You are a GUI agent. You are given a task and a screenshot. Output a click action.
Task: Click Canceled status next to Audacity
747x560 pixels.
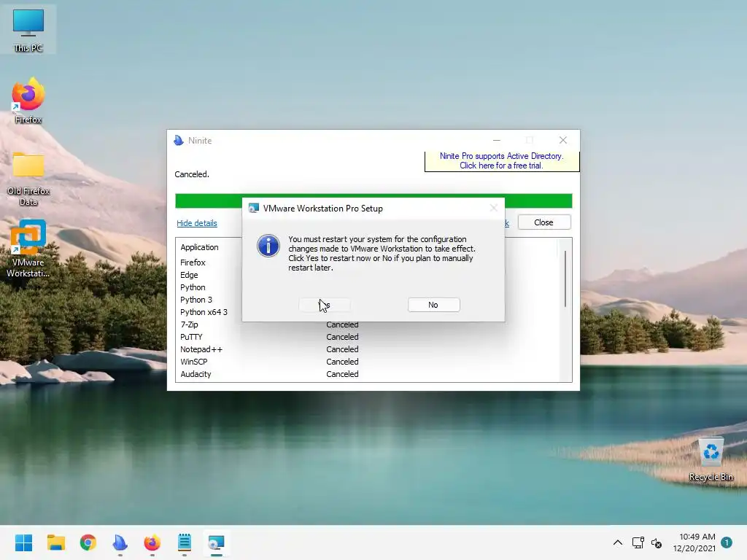coord(342,374)
